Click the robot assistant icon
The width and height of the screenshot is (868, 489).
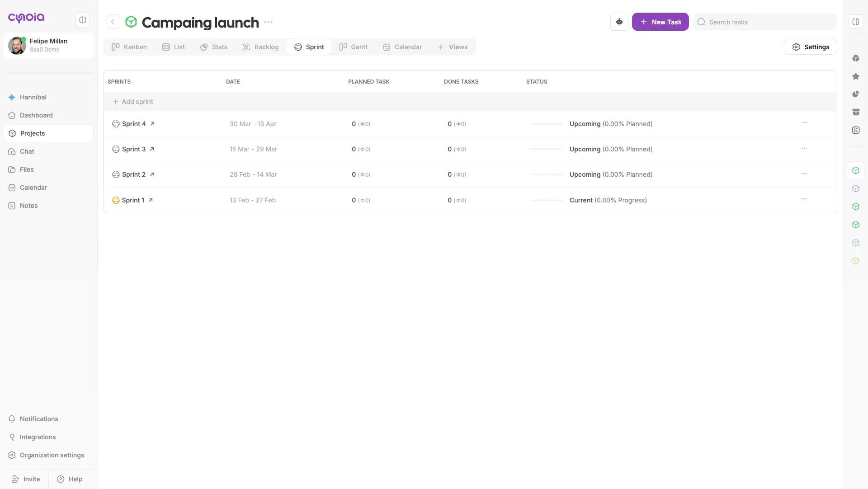pyautogui.click(x=619, y=22)
